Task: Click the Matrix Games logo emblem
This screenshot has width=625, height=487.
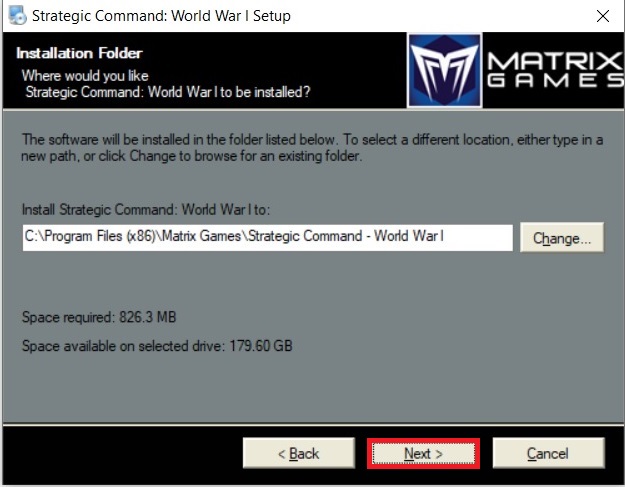Action: click(x=444, y=70)
